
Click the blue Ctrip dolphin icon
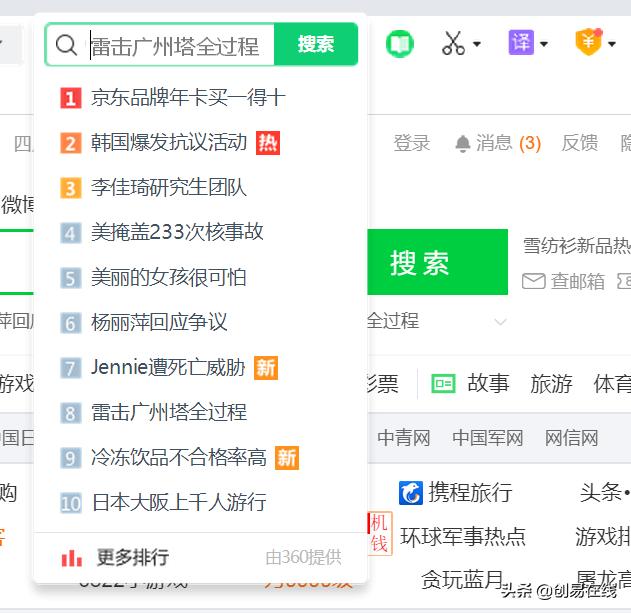click(411, 493)
